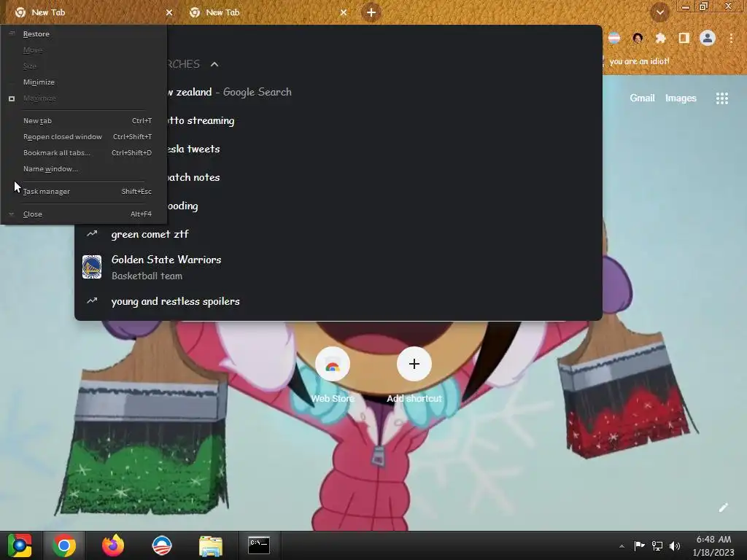The width and height of the screenshot is (747, 560).
Task: Open a new tab with plus button
Action: tap(371, 12)
